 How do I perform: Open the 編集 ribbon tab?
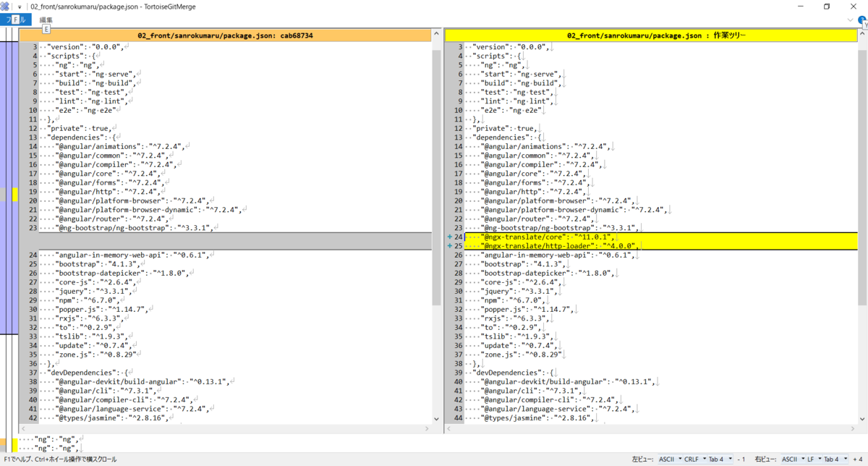click(46, 20)
